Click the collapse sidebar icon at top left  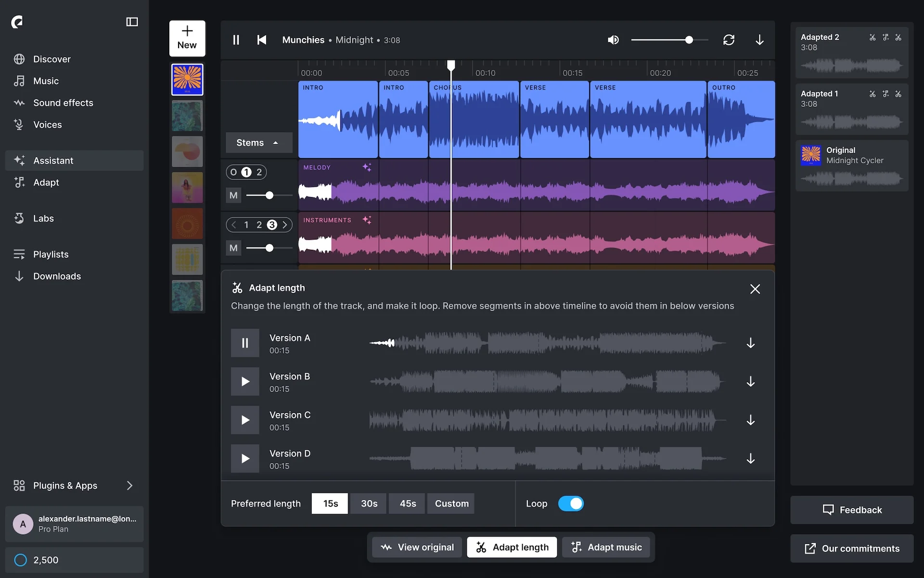click(x=132, y=22)
